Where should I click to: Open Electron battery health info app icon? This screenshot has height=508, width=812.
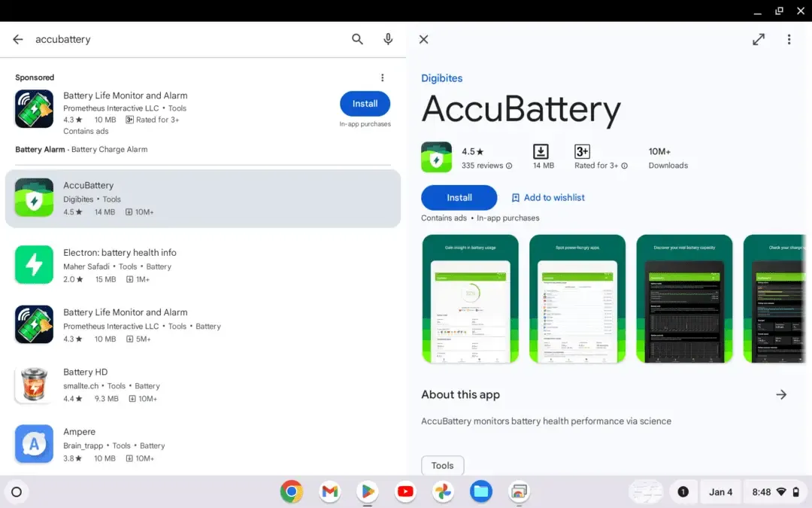[x=34, y=265]
